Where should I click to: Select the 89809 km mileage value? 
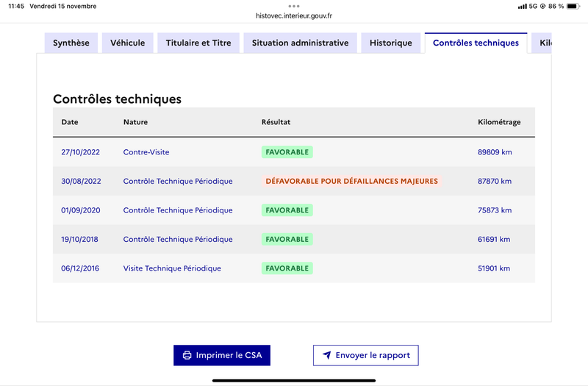click(495, 152)
